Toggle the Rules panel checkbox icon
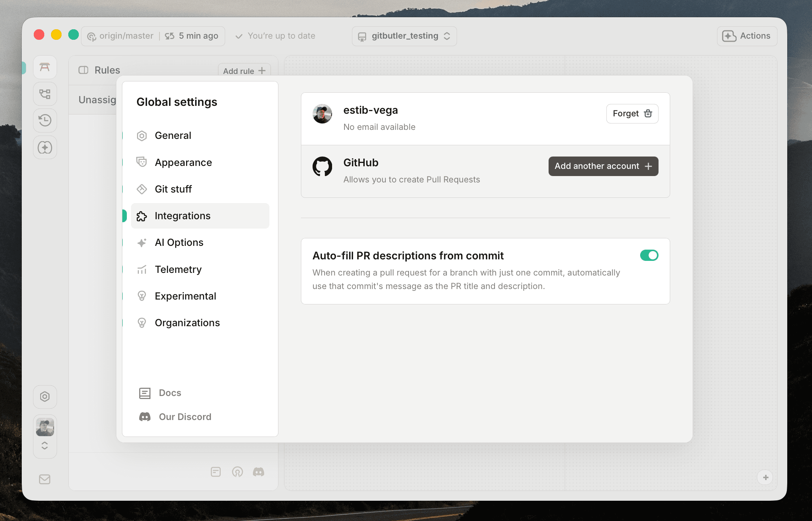The width and height of the screenshot is (812, 521). [x=83, y=70]
